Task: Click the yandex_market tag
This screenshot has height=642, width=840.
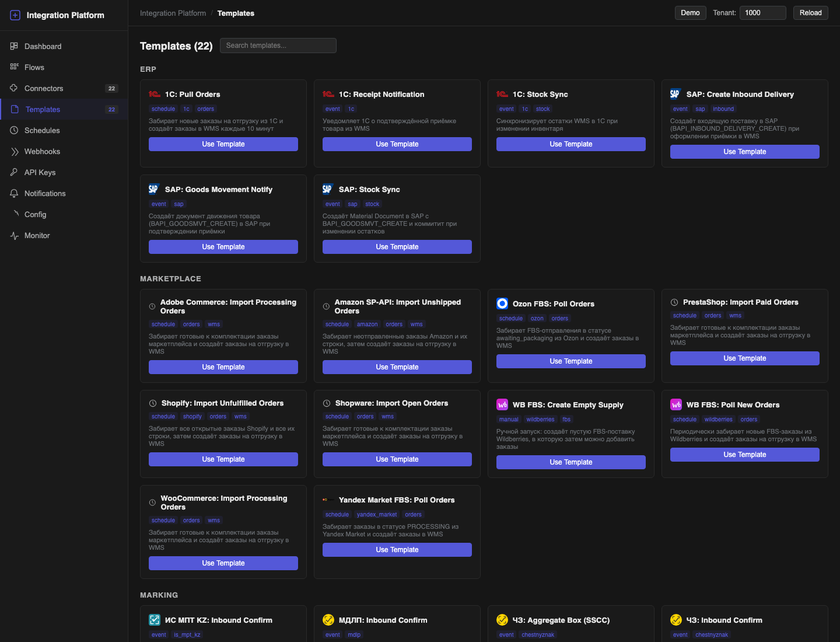Action: [x=377, y=515]
